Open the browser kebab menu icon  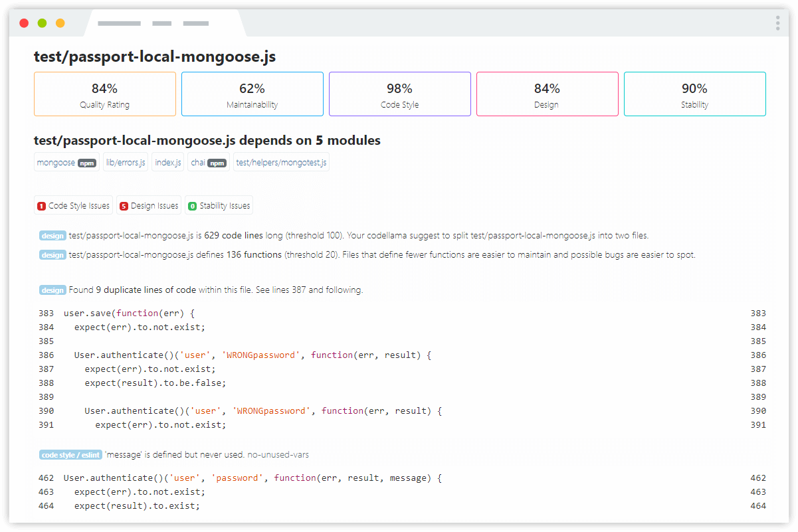[x=777, y=23]
